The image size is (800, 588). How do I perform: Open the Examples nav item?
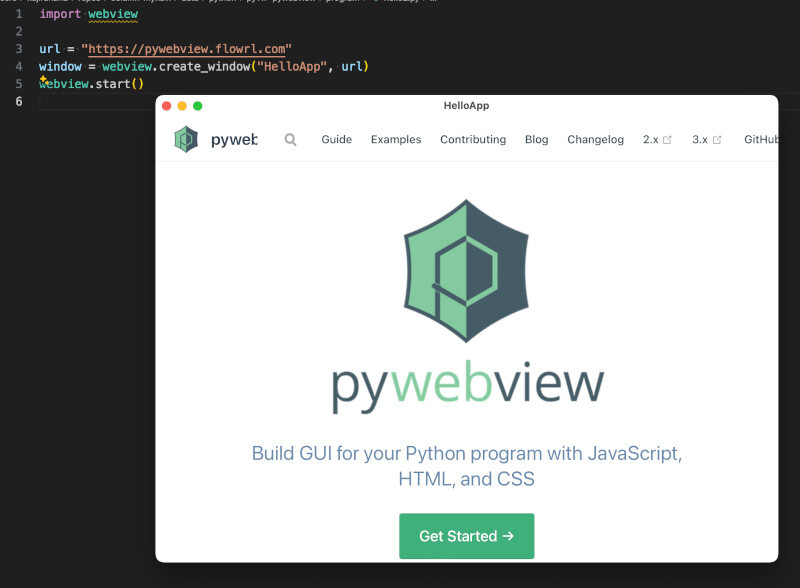click(396, 140)
